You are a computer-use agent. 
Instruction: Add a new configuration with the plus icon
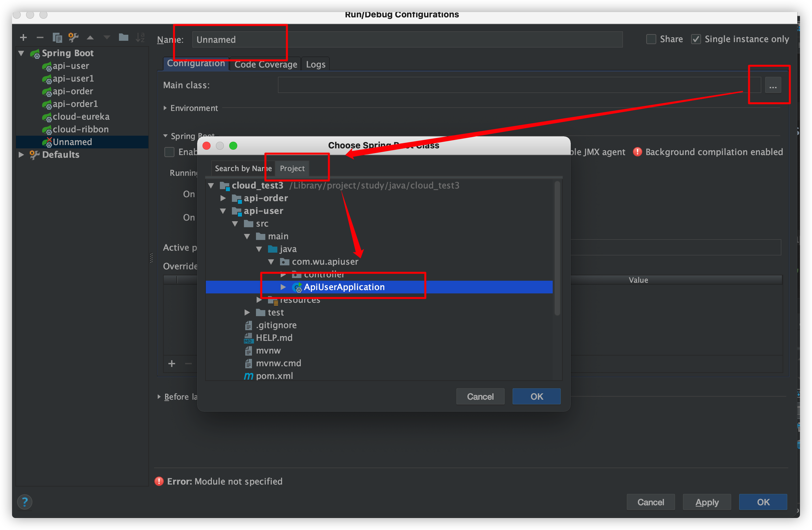(23, 37)
